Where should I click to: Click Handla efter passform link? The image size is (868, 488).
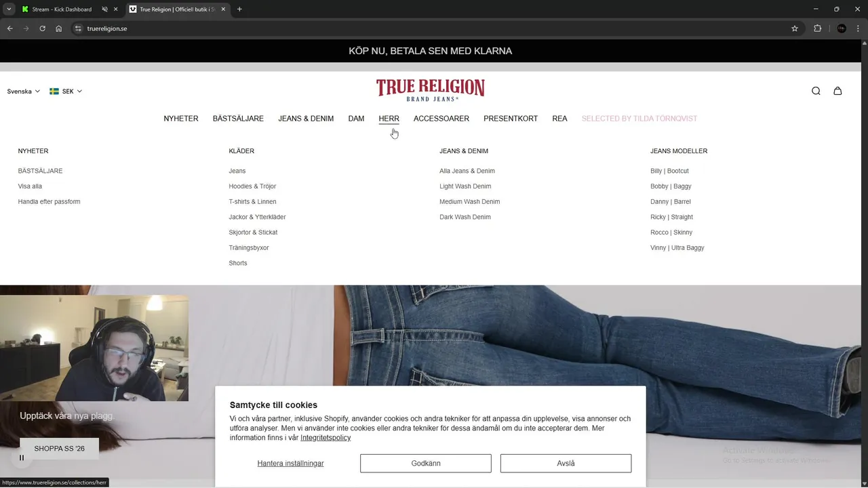tap(49, 202)
